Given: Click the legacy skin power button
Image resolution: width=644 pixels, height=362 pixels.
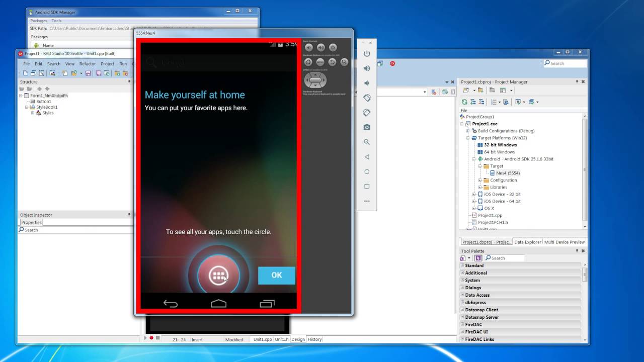Looking at the screenshot, I should pyautogui.click(x=333, y=48).
